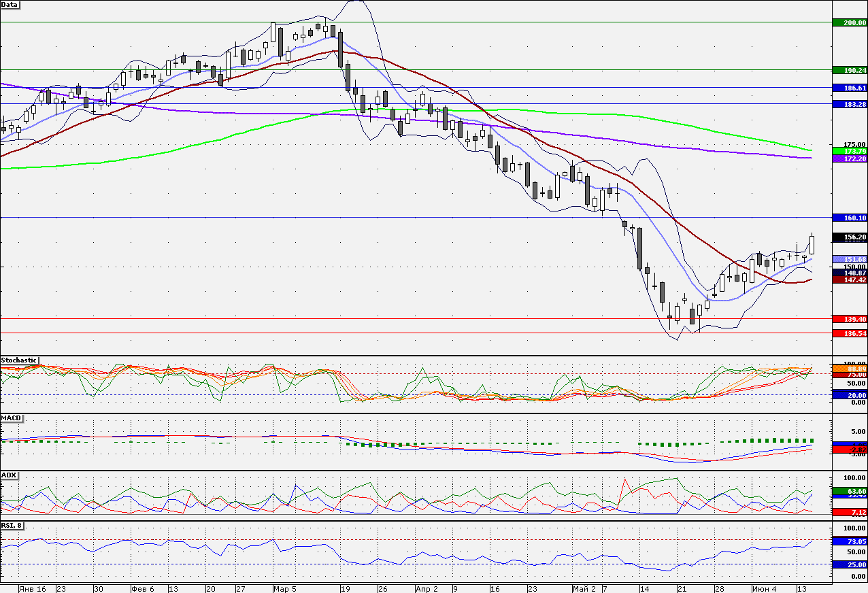
Task: Click the RSI 73.05 value tag
Action: pos(850,541)
